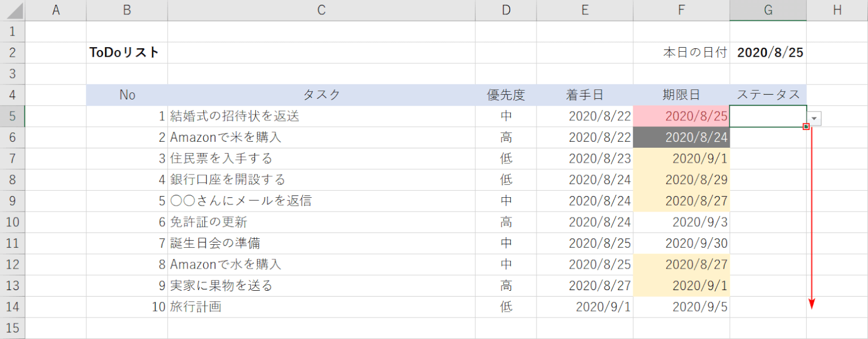Select column C header
The height and width of the screenshot is (339, 868).
(321, 10)
